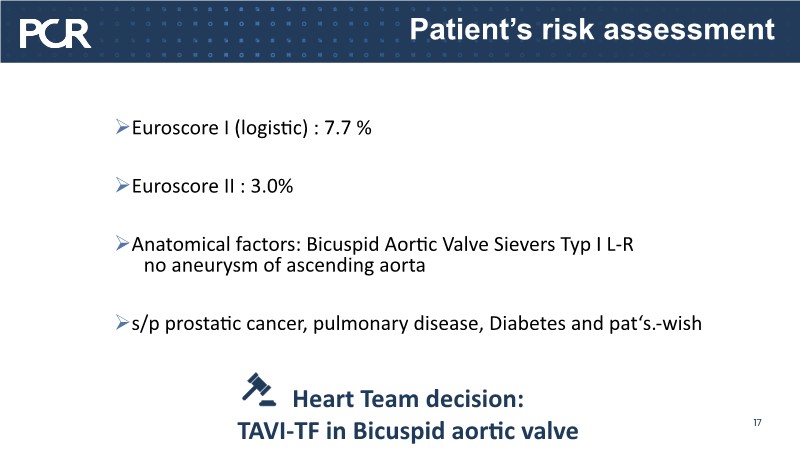Screen dimensions: 800x450
Task: Select the arrow bullet before Euroscore II
Action: 122,186
